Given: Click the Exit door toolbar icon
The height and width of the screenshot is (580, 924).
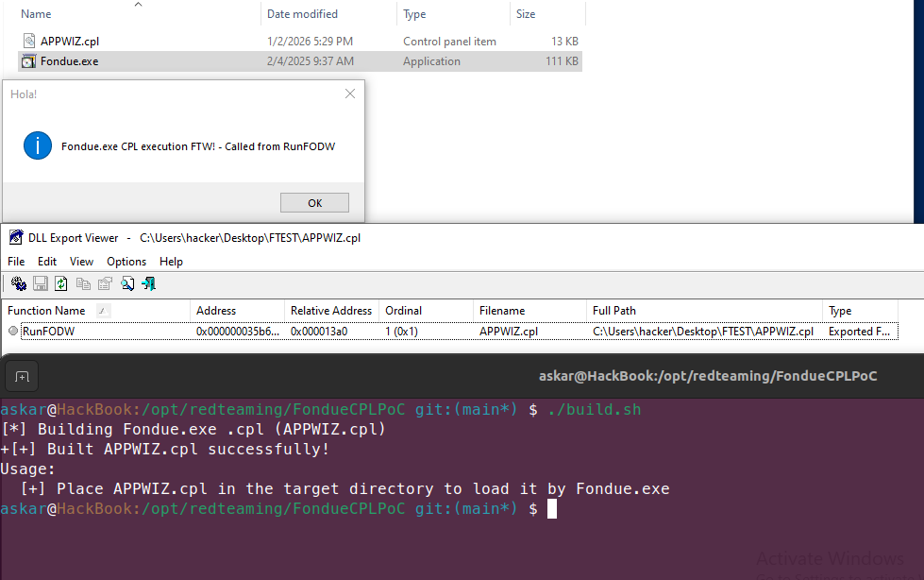Looking at the screenshot, I should (x=148, y=283).
